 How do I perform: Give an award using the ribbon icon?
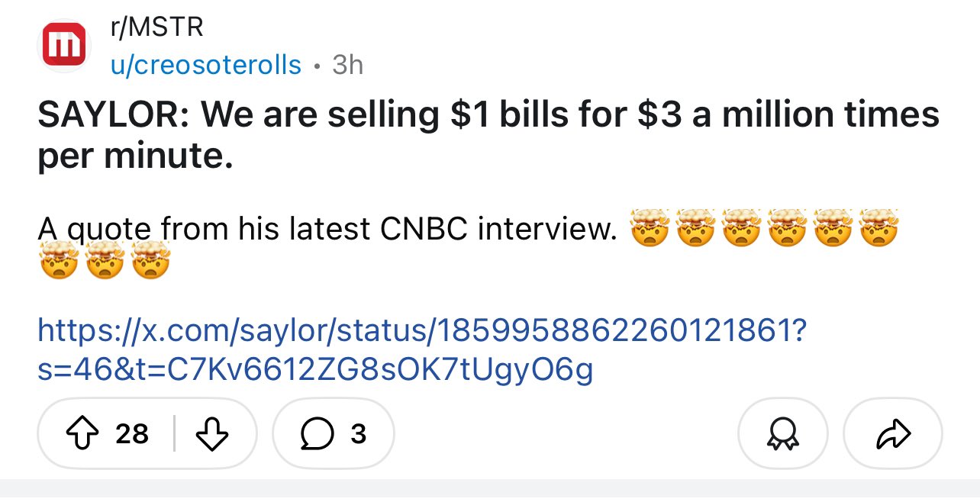[782, 433]
